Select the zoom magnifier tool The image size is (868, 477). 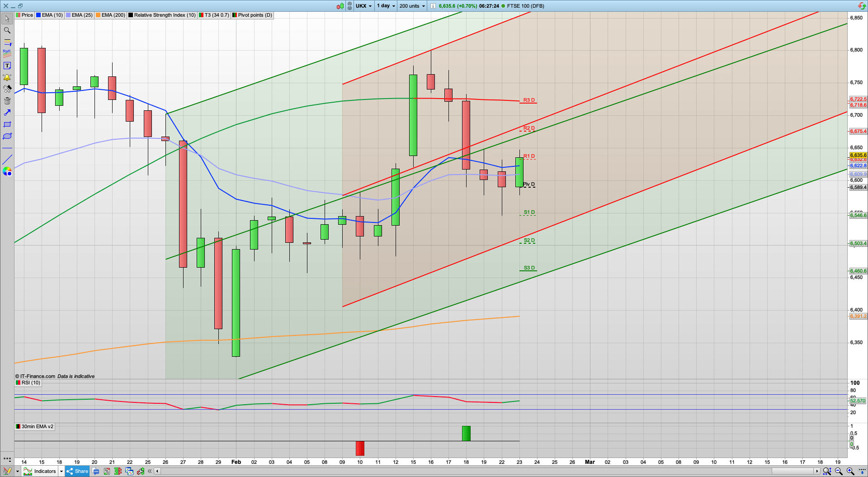coord(7,30)
